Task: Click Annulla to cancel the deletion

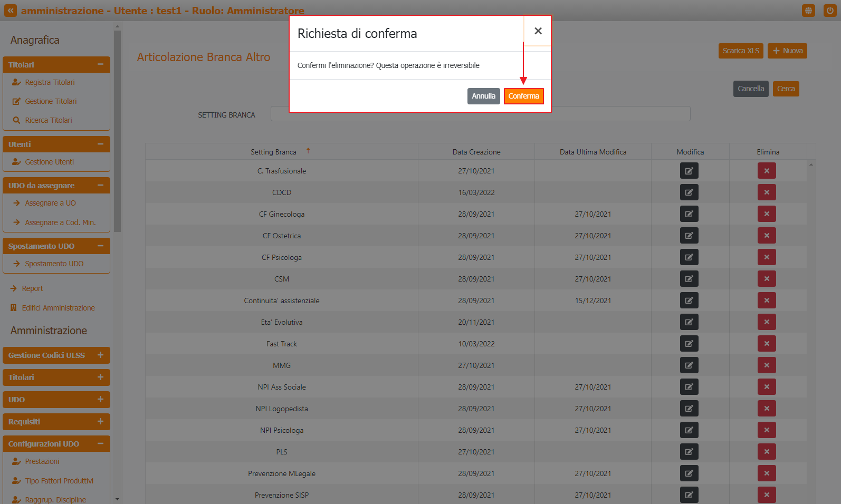Action: pyautogui.click(x=483, y=96)
